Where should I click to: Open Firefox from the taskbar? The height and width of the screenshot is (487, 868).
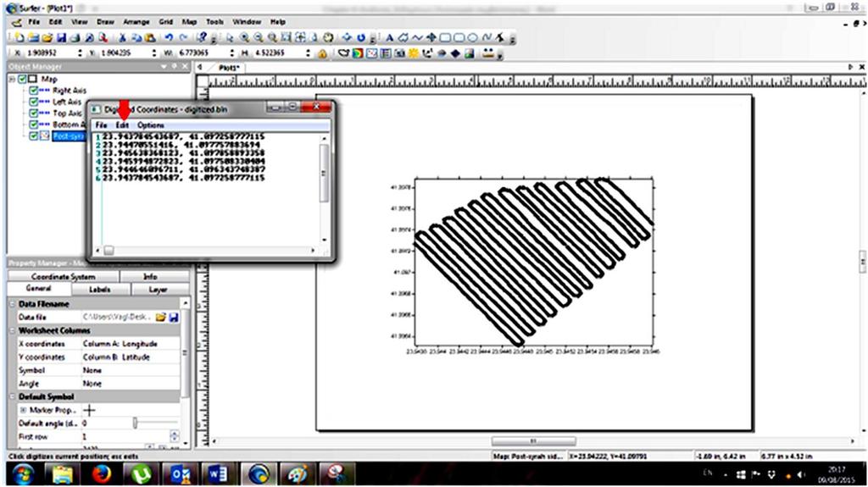[101, 474]
